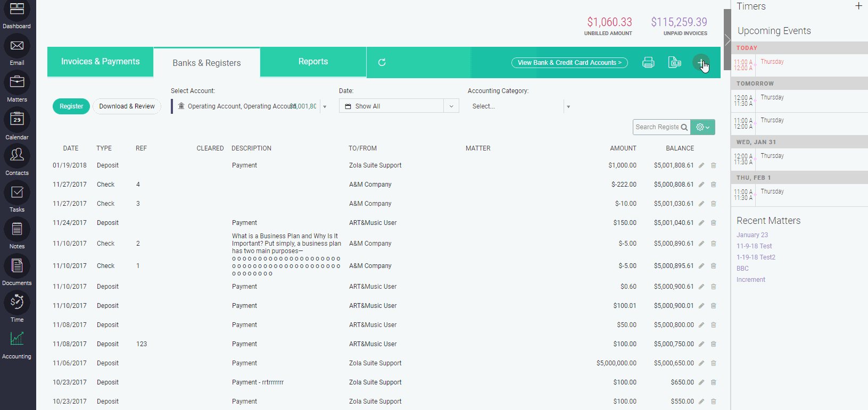The width and height of the screenshot is (868, 410).
Task: Go to Matters in the sidebar
Action: (17, 82)
